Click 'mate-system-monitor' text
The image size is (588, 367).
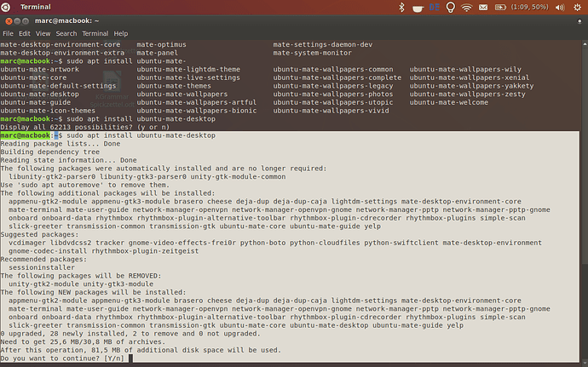313,53
